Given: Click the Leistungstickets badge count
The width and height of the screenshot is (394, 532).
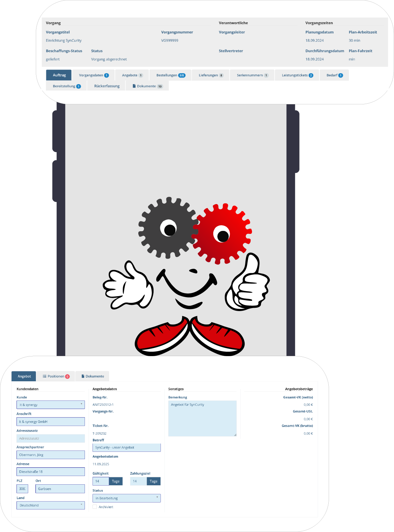Looking at the screenshot, I should tap(311, 75).
